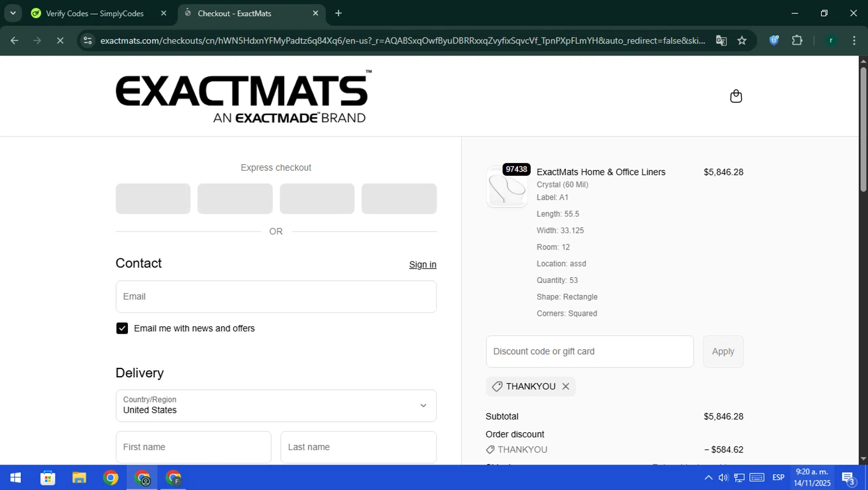
Task: Open network status tray icon
Action: 740,478
